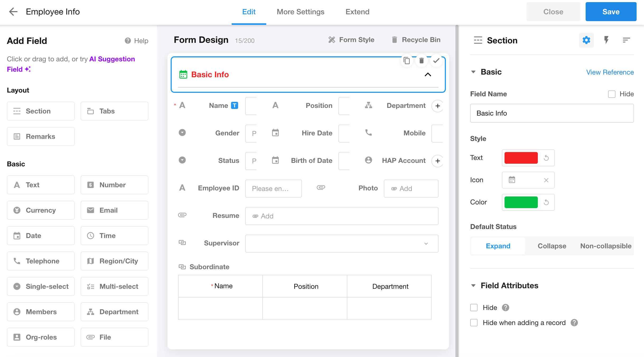The image size is (644, 357).
Task: Open the lightning bolt settings tab in the Section panel
Action: (606, 40)
